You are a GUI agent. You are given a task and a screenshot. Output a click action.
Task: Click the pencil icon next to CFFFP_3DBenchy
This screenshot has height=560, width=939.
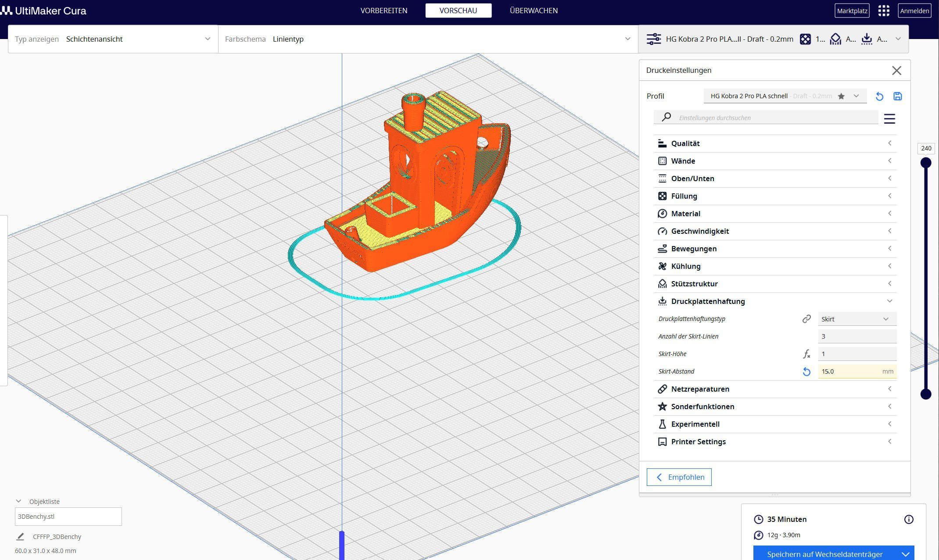(x=20, y=537)
